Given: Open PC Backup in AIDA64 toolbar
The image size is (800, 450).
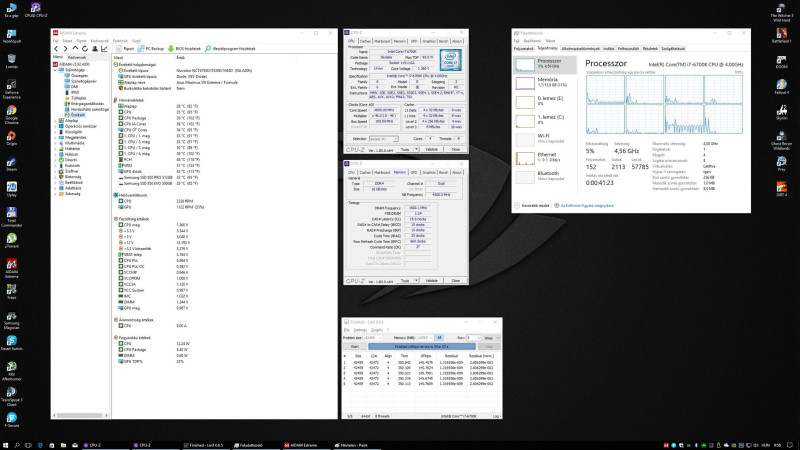Looking at the screenshot, I should (x=151, y=48).
